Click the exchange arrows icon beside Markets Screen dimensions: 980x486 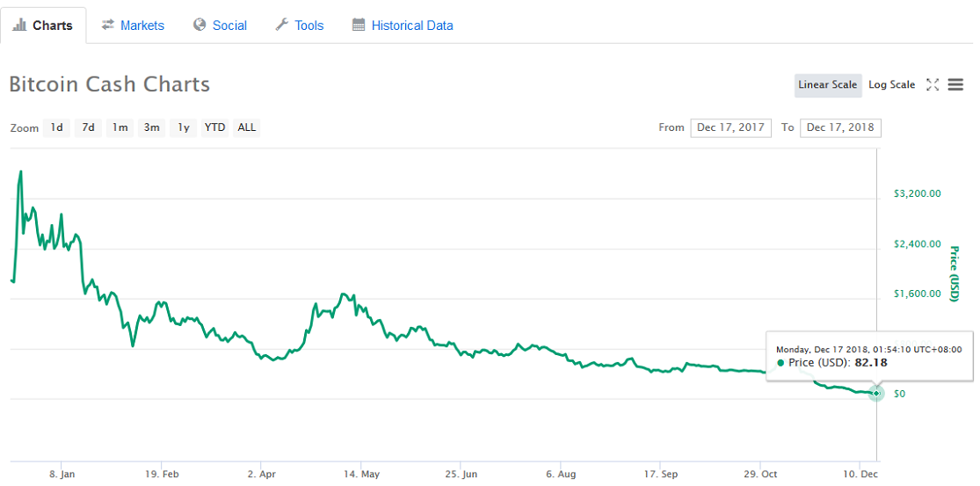coord(108,25)
